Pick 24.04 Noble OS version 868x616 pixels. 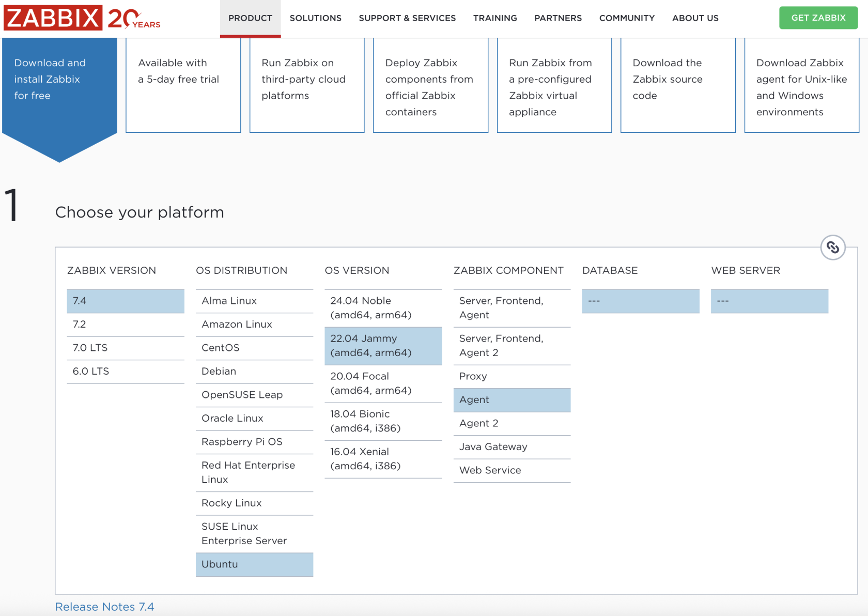point(383,308)
